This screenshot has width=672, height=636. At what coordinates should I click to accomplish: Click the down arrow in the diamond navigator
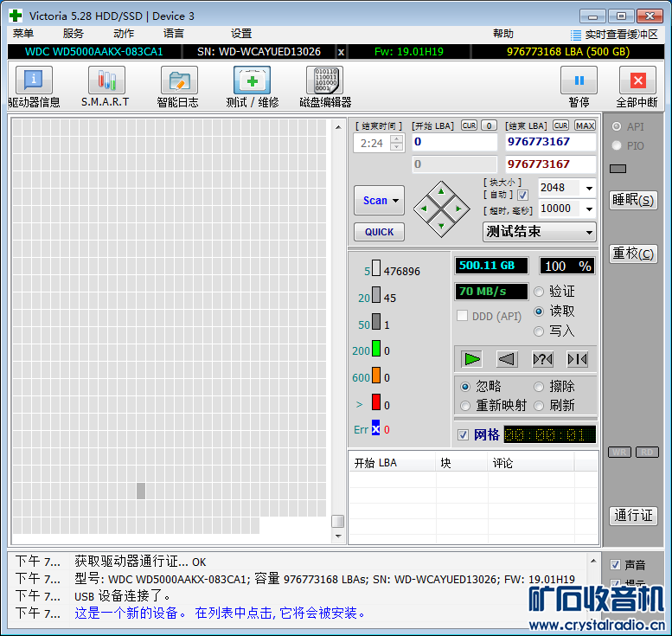point(441,226)
